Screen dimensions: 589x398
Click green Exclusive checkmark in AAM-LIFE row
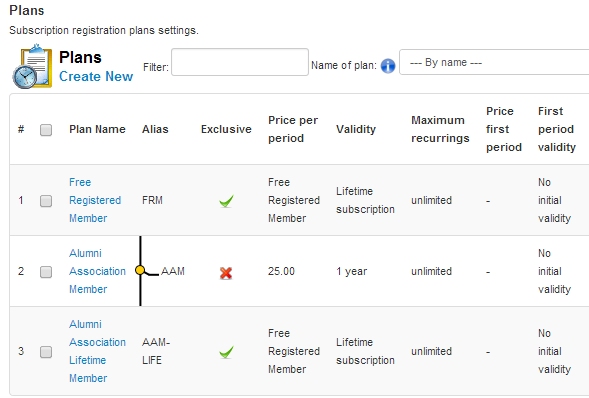pos(226,352)
